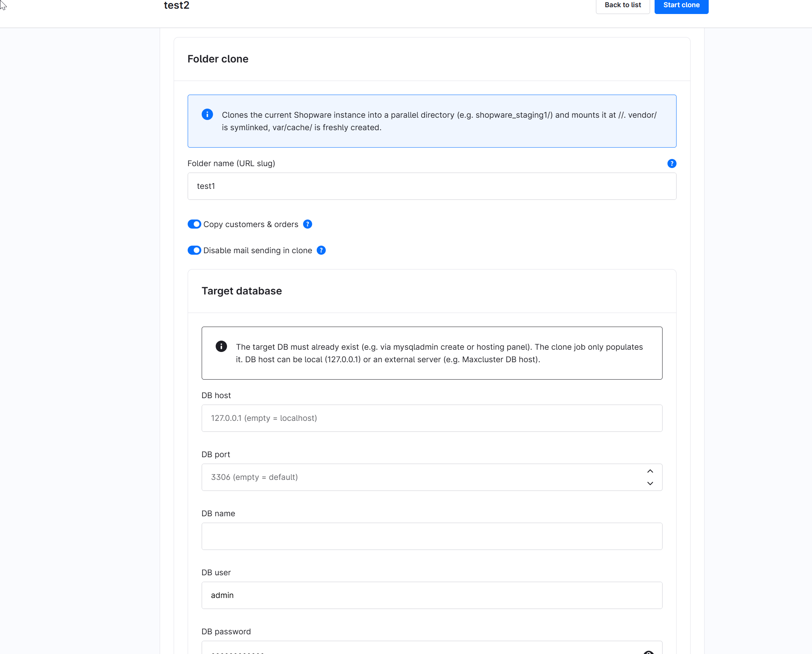Click the Folder clone card heading
This screenshot has width=812, height=654.
(x=218, y=59)
